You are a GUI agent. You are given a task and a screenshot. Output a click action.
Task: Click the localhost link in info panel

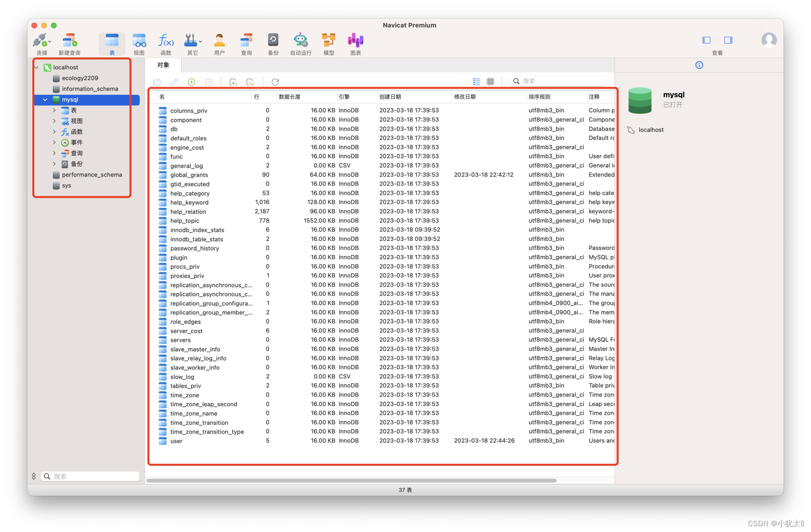[x=651, y=130]
